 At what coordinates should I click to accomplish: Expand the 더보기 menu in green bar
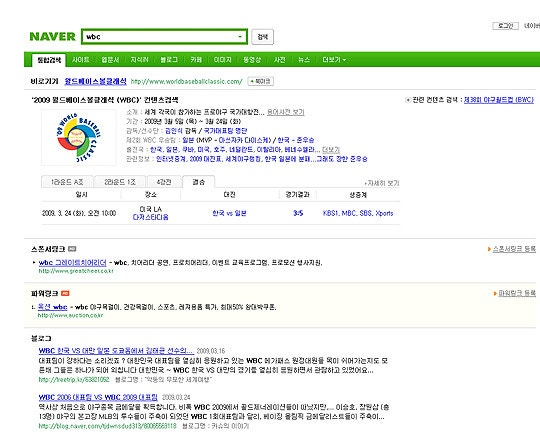click(x=334, y=60)
